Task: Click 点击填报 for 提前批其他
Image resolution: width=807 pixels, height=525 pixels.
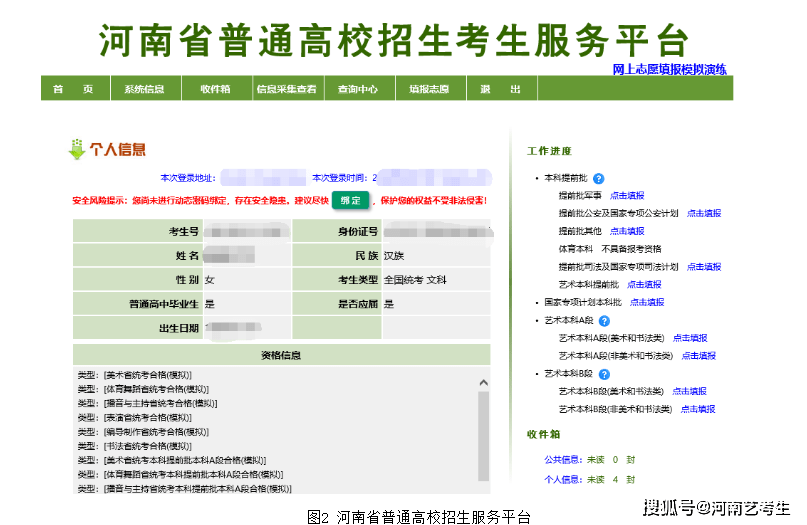Action: click(x=627, y=231)
